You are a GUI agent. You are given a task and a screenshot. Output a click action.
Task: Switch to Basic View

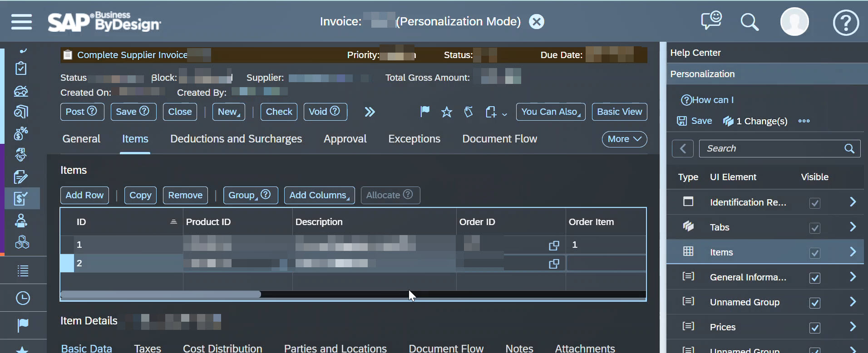(x=619, y=112)
